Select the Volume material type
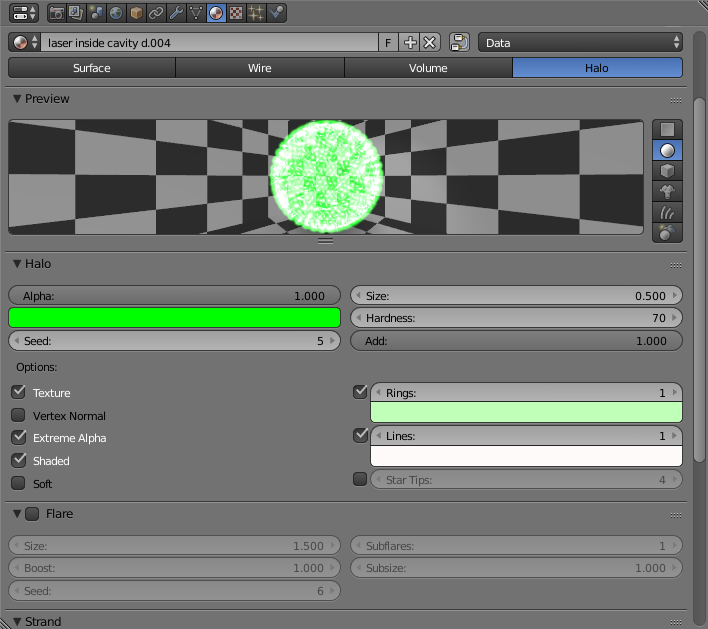The height and width of the screenshot is (629, 708). coord(428,68)
